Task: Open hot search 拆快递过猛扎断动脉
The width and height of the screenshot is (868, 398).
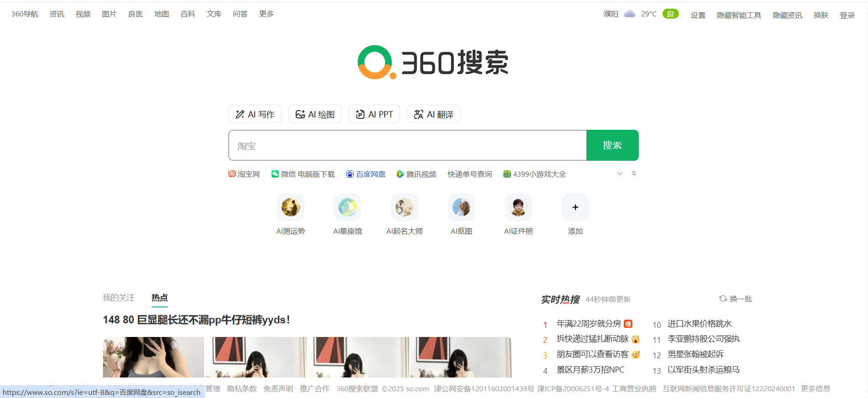Action: [x=592, y=339]
